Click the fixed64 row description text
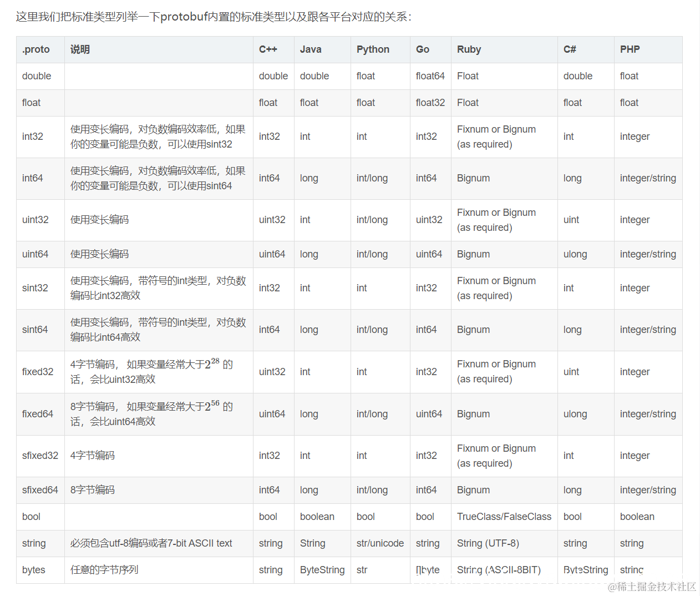 [x=151, y=413]
